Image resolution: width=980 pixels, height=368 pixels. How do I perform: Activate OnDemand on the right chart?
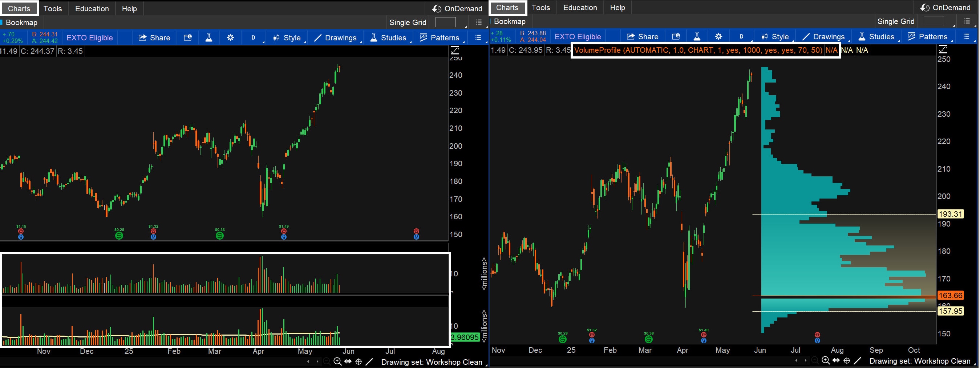[x=944, y=8]
